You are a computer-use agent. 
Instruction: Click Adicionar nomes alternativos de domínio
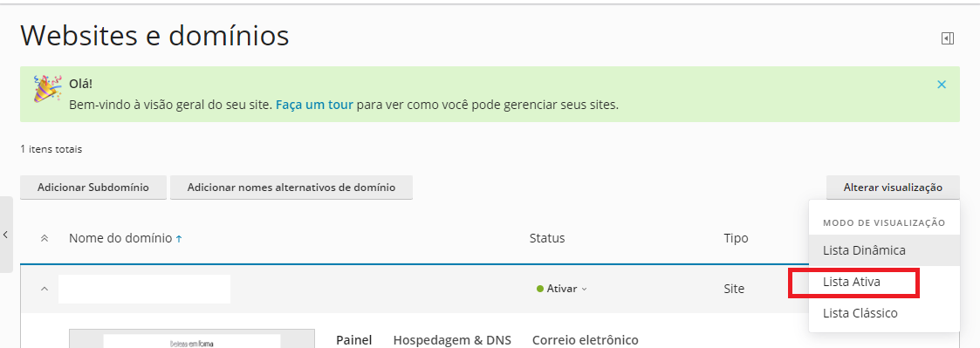pyautogui.click(x=291, y=188)
